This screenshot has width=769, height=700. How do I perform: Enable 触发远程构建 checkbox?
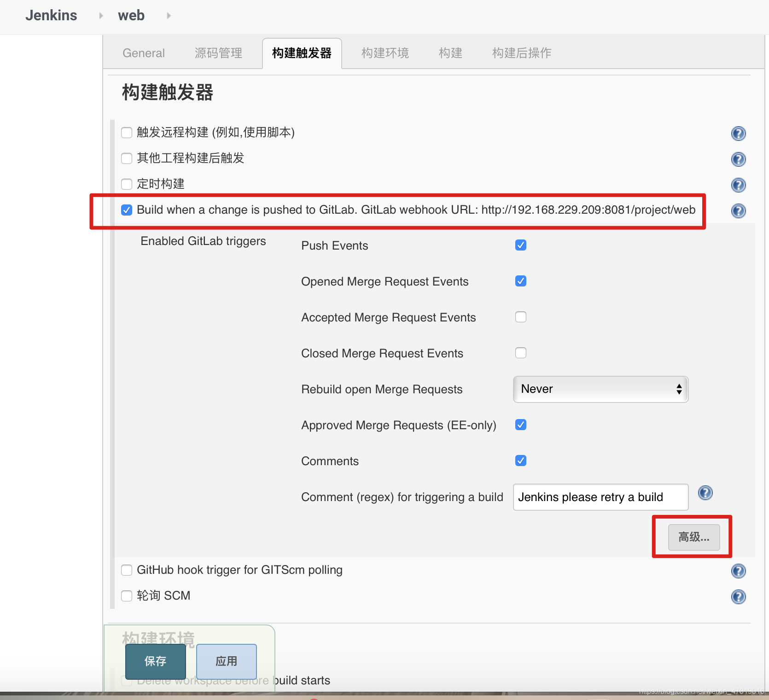[127, 133]
